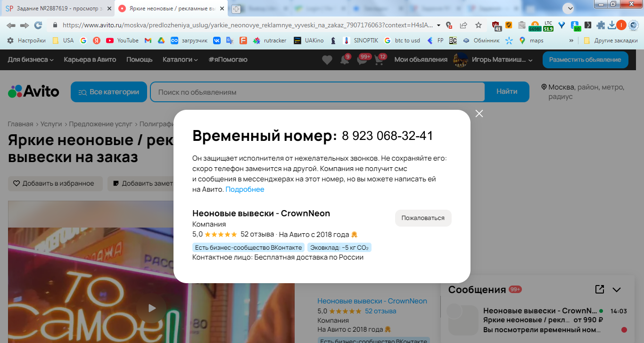The width and height of the screenshot is (644, 343).
Task: Click the address bar URL
Action: (x=248, y=25)
